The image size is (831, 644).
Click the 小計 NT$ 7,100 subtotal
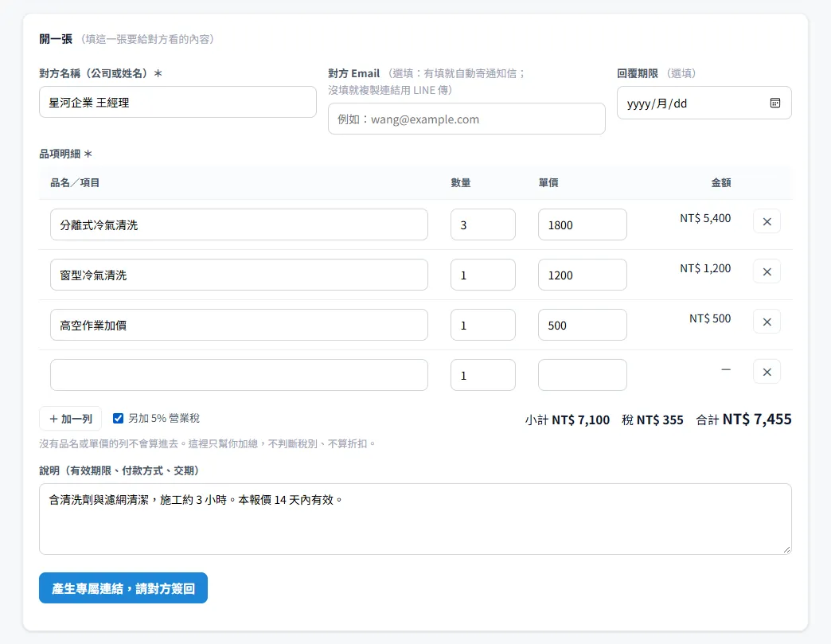click(x=567, y=420)
